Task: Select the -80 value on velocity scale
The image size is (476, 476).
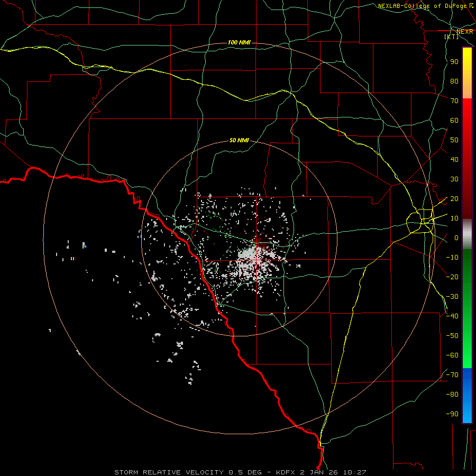Action: coord(452,395)
